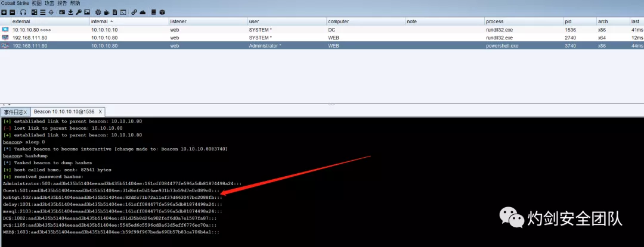This screenshot has width=644, height=247.
Task: Open Listeners with the headphones icon
Action: pos(23,12)
